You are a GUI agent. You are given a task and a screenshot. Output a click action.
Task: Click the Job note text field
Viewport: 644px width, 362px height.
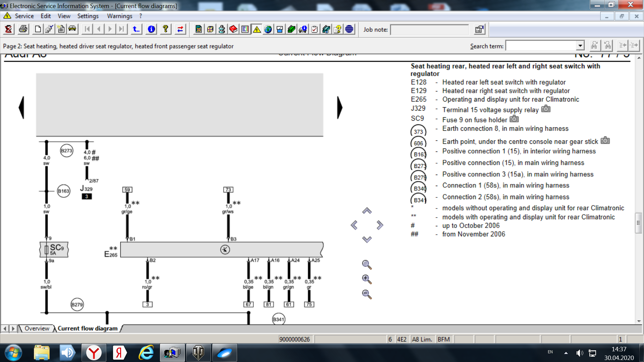[x=429, y=29]
